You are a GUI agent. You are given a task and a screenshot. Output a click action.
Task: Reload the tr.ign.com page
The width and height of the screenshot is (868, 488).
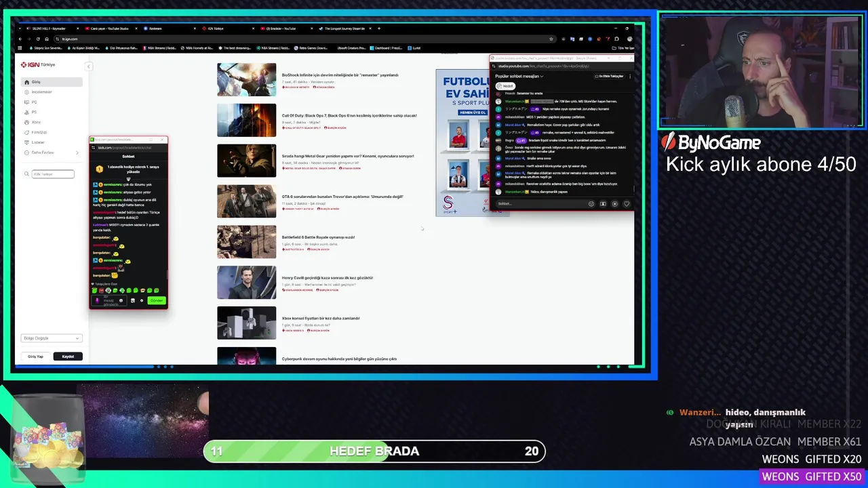(38, 39)
